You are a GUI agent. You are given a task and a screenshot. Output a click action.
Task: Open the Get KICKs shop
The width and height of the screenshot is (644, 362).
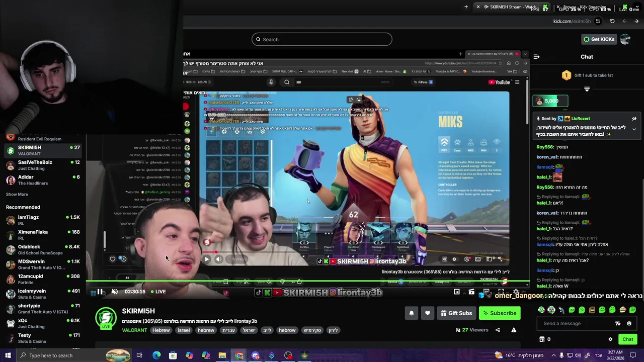599,39
